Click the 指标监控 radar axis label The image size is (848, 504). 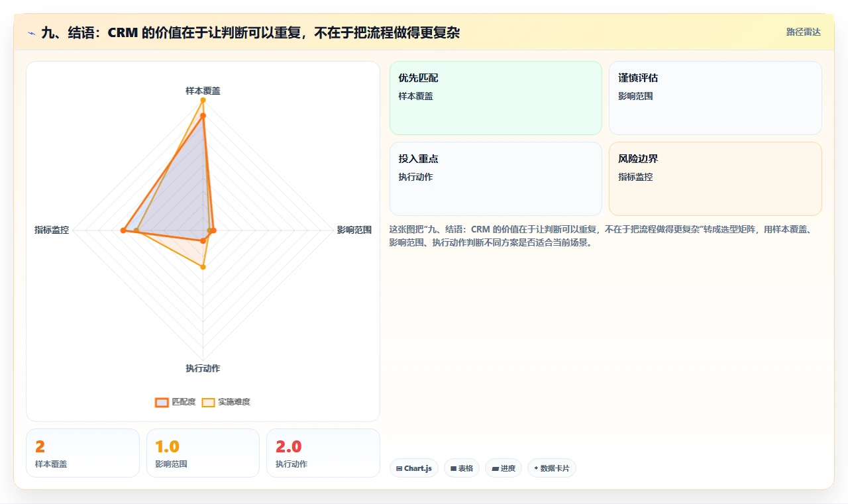(52, 230)
